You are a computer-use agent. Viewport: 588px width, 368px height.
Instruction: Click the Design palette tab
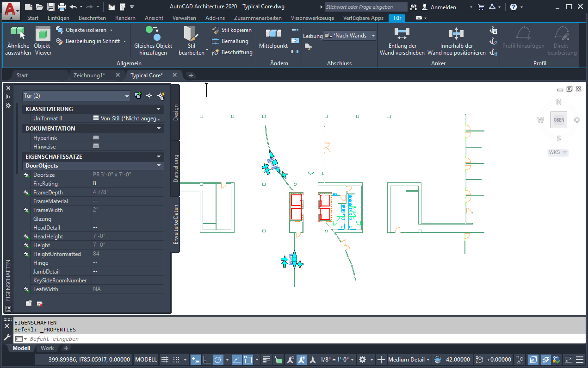pyautogui.click(x=176, y=112)
